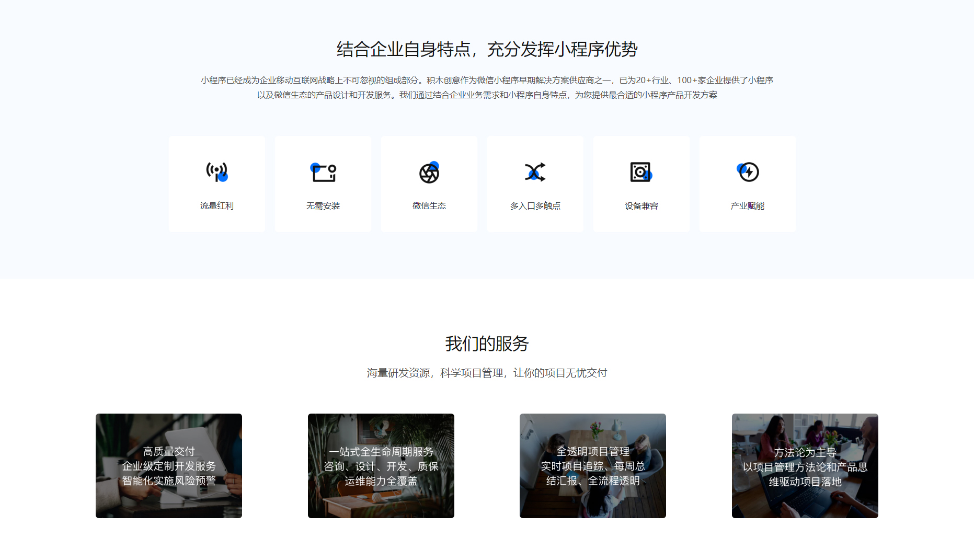This screenshot has height=560, width=974.
Task: Select the 产业赋能 lightning bolt icon
Action: coord(748,172)
